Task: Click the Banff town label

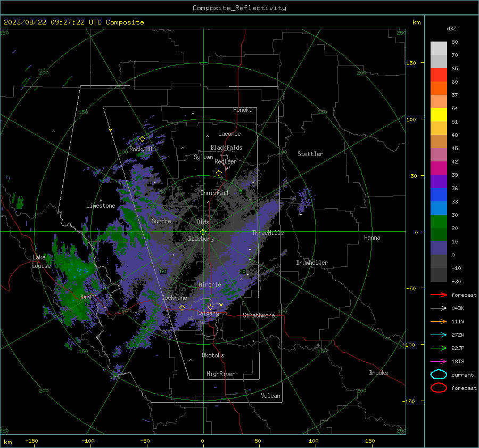Action: 88,297
